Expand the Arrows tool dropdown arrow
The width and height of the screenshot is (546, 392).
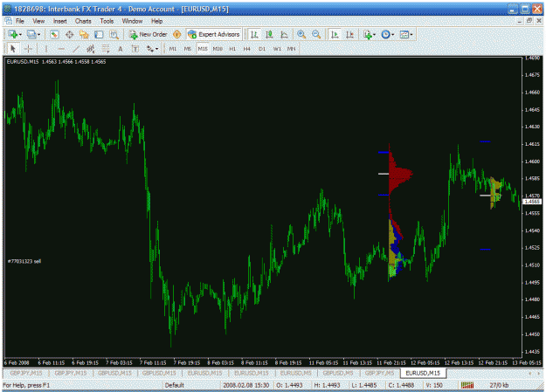pyautogui.click(x=156, y=49)
